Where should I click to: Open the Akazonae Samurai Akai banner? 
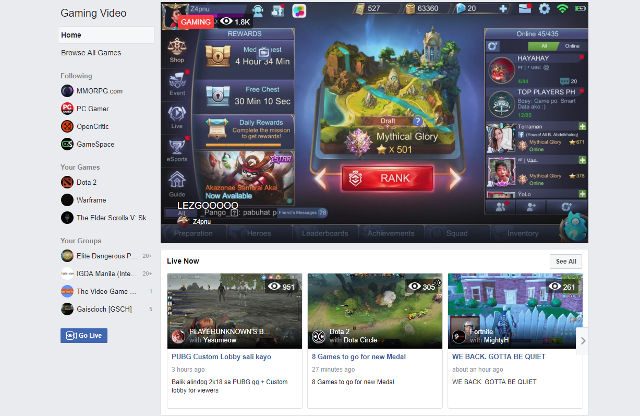247,177
